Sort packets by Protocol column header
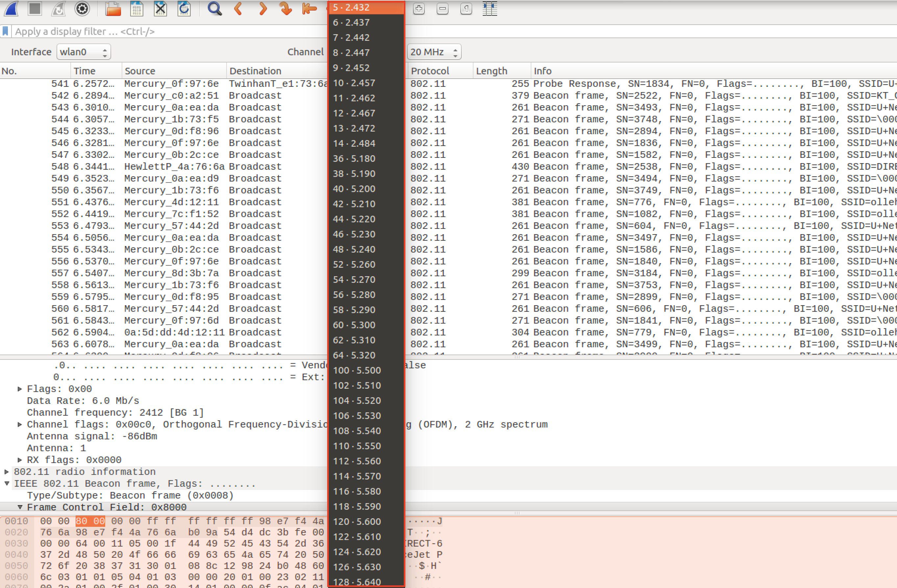 [x=430, y=71]
